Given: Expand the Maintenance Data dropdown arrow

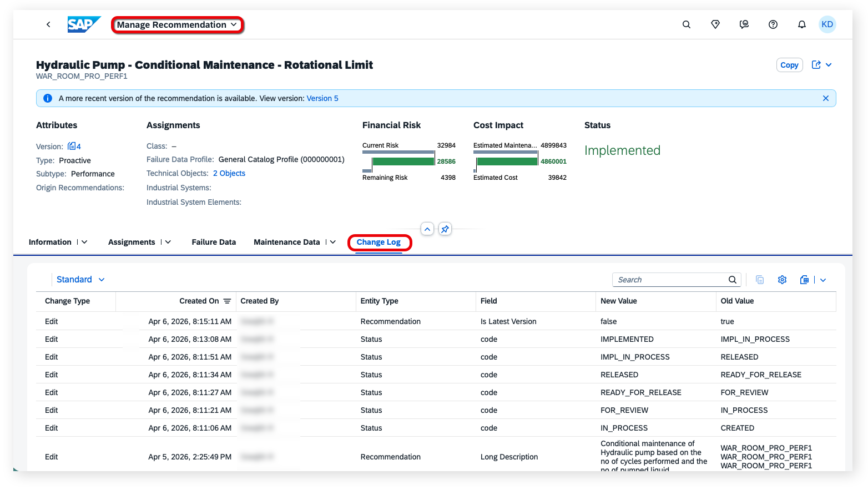Looking at the screenshot, I should tap(333, 242).
